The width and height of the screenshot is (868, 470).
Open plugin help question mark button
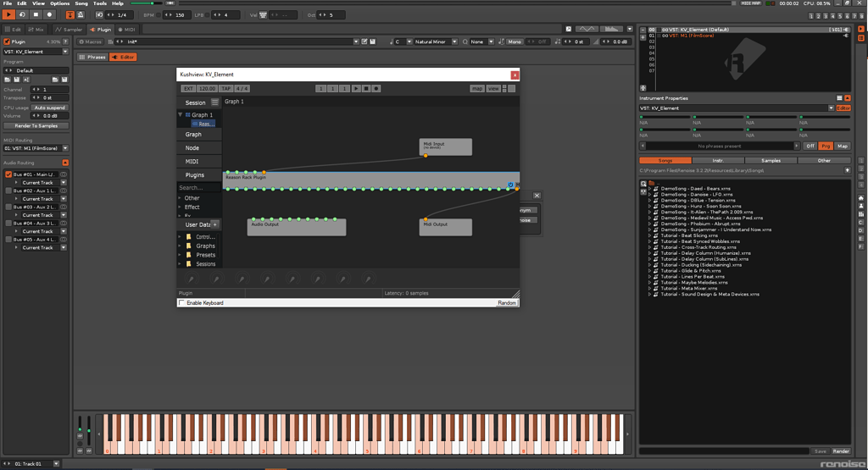coord(65,41)
